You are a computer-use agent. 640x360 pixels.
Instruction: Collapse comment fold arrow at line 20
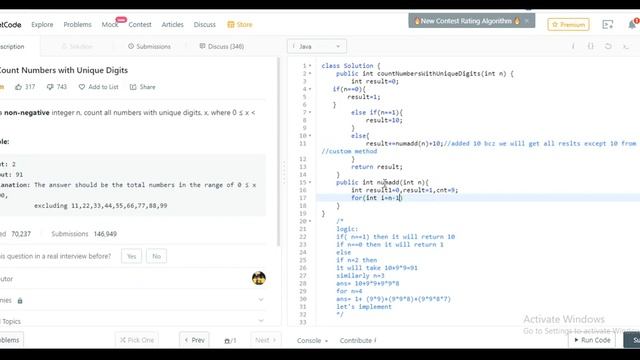pos(310,221)
